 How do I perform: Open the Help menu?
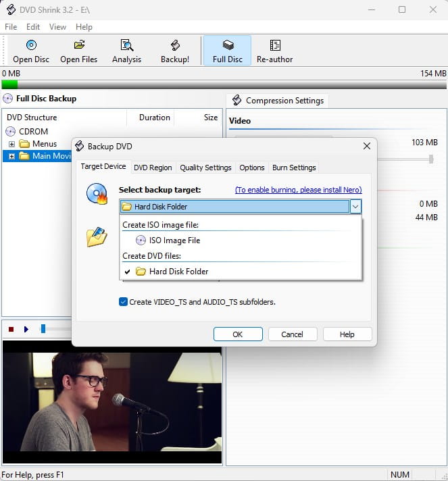point(84,27)
